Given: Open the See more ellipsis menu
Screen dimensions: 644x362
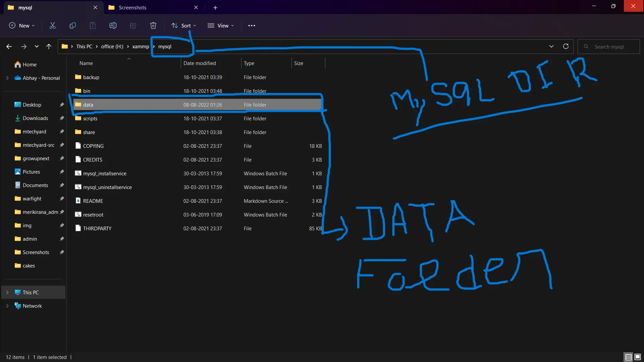Looking at the screenshot, I should coord(252,25).
